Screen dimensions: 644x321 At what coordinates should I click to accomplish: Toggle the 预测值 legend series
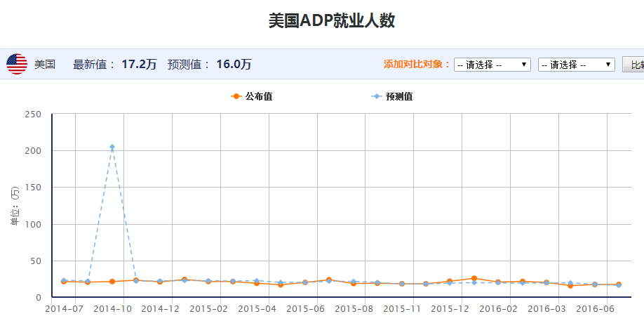[x=392, y=97]
